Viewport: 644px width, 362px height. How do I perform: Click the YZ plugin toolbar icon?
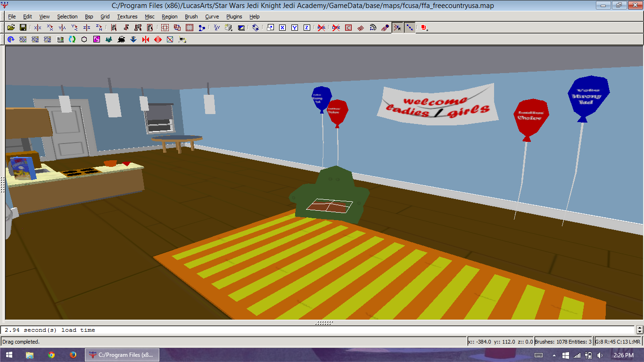pos(47,40)
